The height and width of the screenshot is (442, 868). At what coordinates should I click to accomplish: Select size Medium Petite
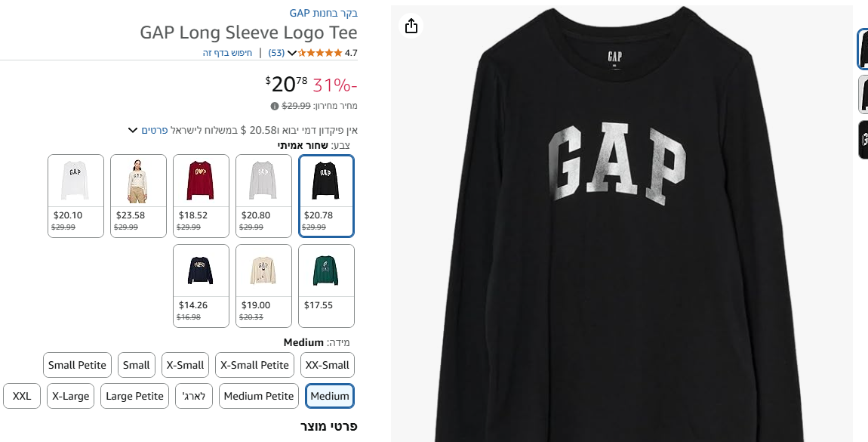coord(259,396)
